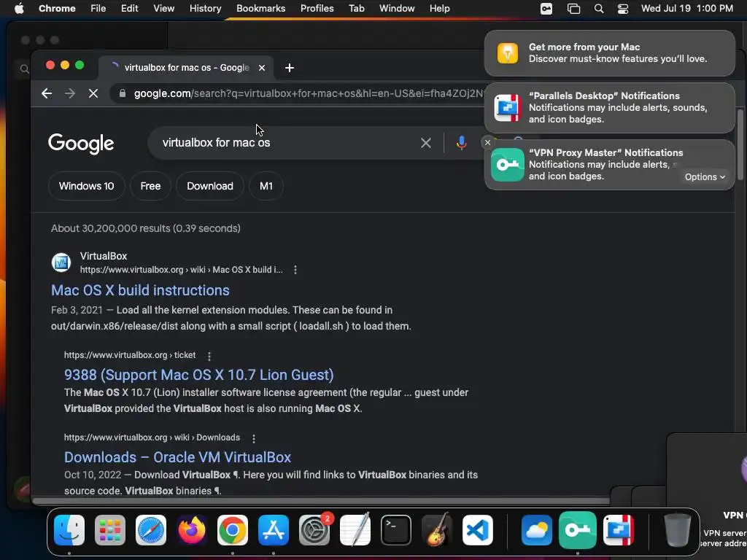Click the Chrome back arrow
Image resolution: width=747 pixels, height=560 pixels.
tap(47, 93)
